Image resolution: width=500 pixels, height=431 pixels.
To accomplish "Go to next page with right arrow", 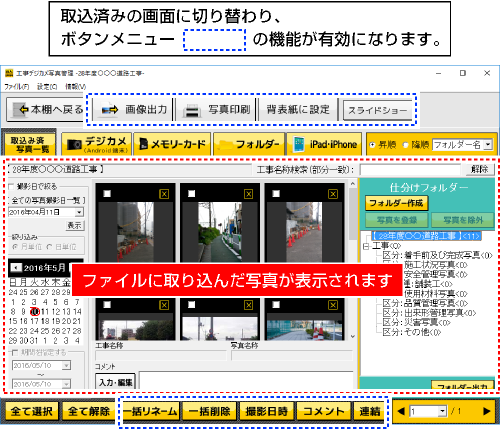I will (486, 411).
